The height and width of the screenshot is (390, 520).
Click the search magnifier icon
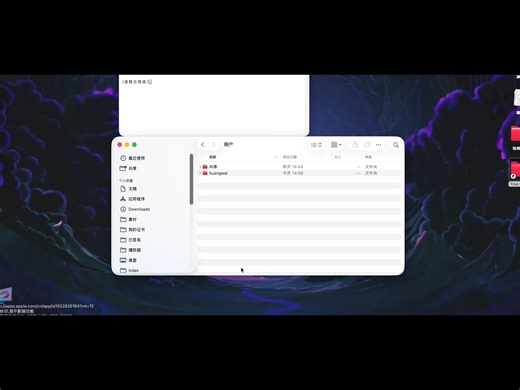point(396,145)
